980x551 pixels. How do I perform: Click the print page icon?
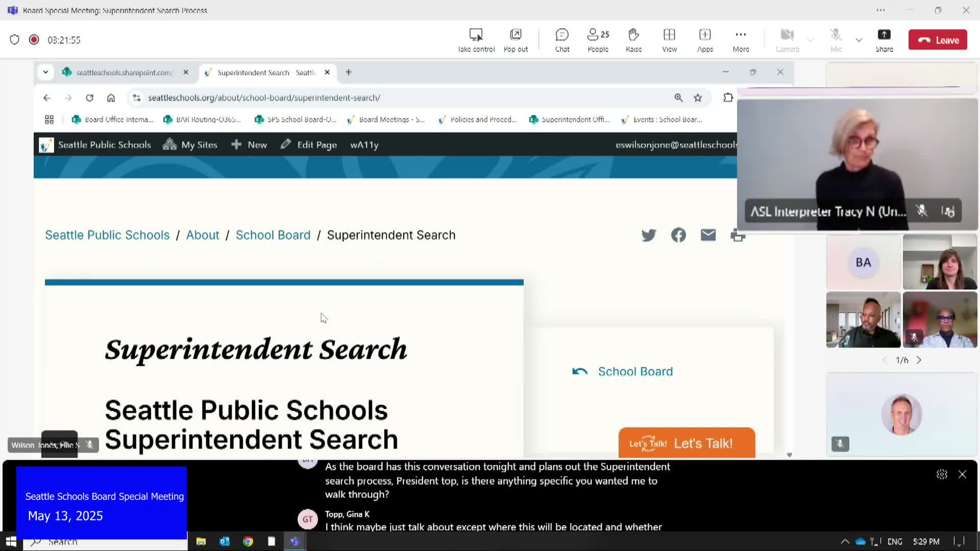coord(738,235)
